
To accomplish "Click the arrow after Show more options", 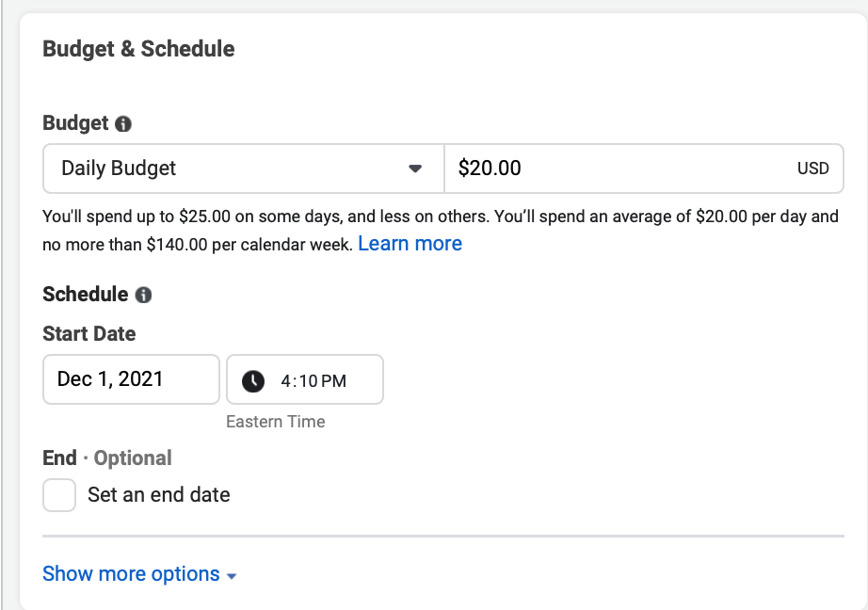I will click(232, 576).
